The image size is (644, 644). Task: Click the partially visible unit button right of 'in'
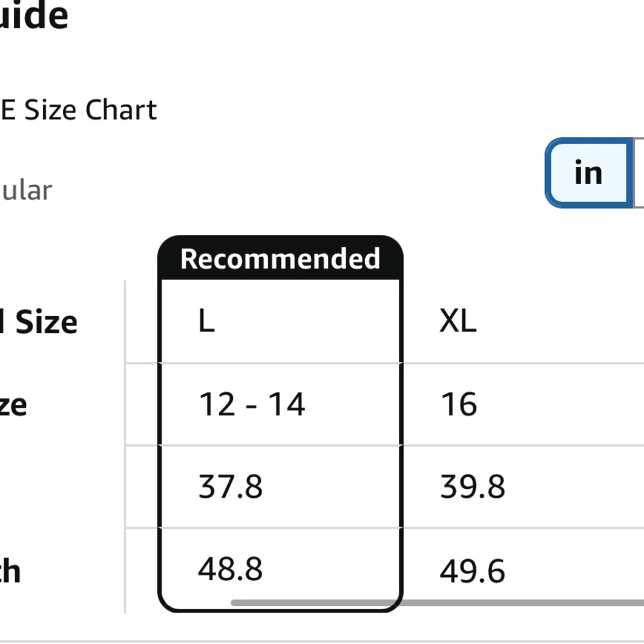[x=639, y=173]
